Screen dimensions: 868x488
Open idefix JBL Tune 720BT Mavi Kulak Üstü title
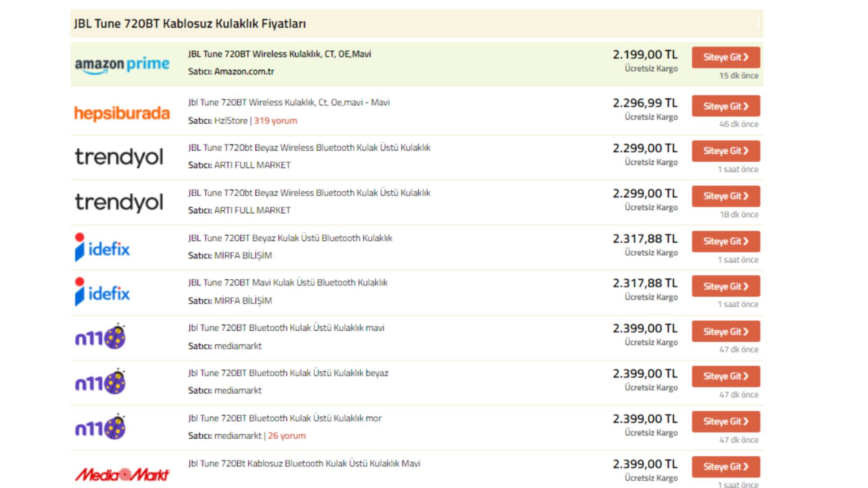288,283
